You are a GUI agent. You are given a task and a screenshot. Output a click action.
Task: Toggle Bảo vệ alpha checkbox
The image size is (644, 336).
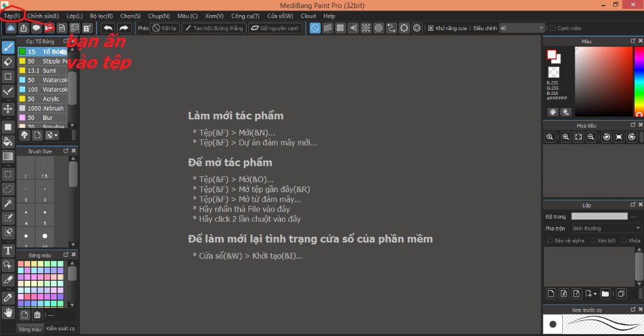(x=550, y=241)
